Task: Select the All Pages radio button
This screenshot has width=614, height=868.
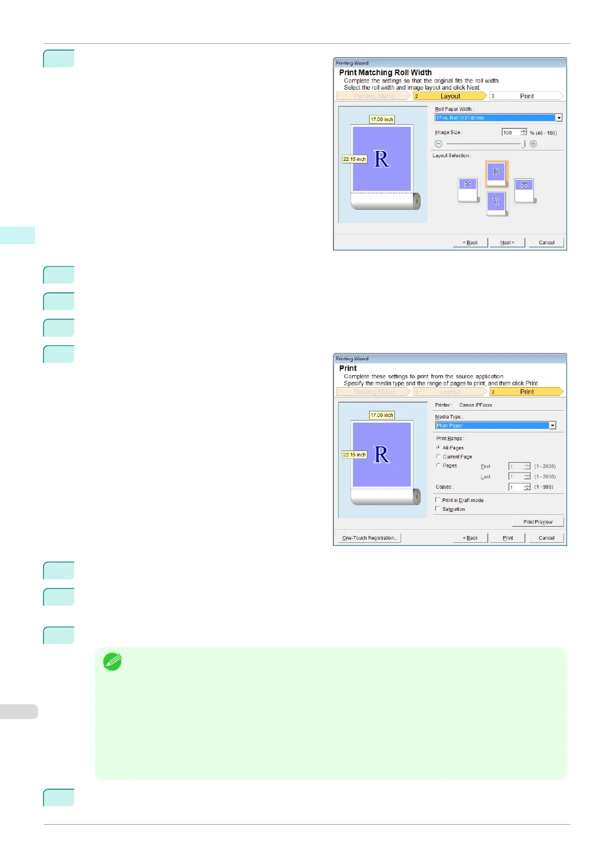Action: tap(438, 448)
